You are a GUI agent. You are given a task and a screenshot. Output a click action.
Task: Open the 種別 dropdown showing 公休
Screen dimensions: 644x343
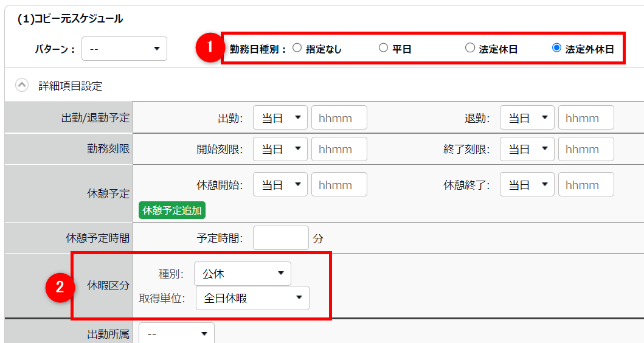coord(242,274)
